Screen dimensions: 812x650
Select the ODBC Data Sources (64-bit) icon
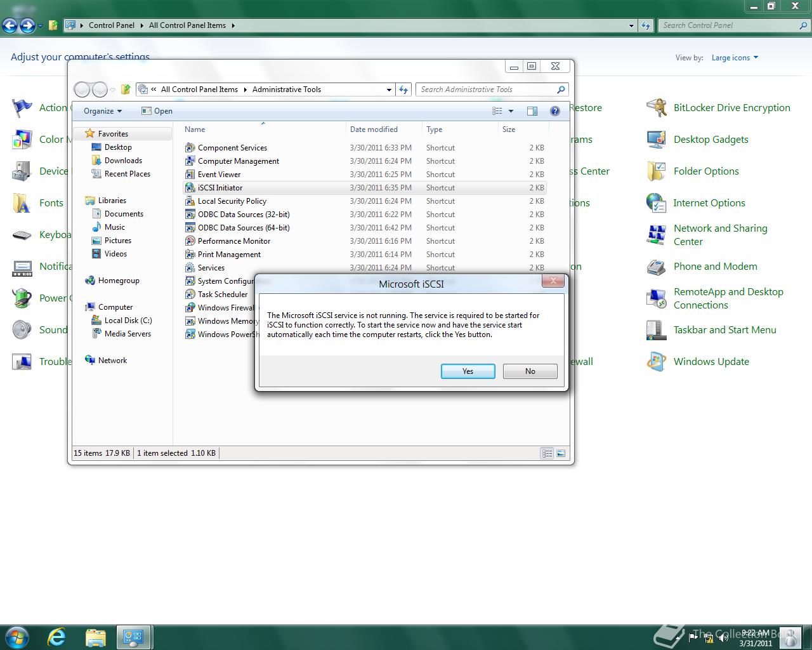(x=190, y=227)
